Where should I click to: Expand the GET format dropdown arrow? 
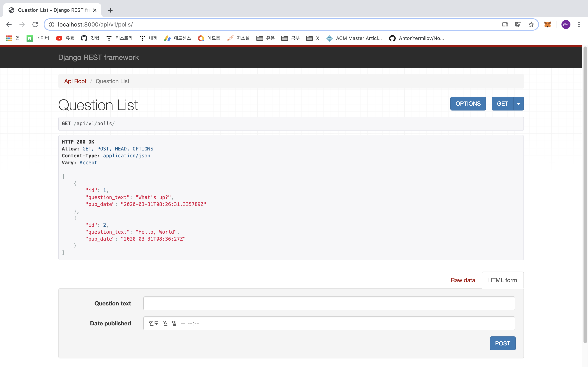tap(519, 104)
